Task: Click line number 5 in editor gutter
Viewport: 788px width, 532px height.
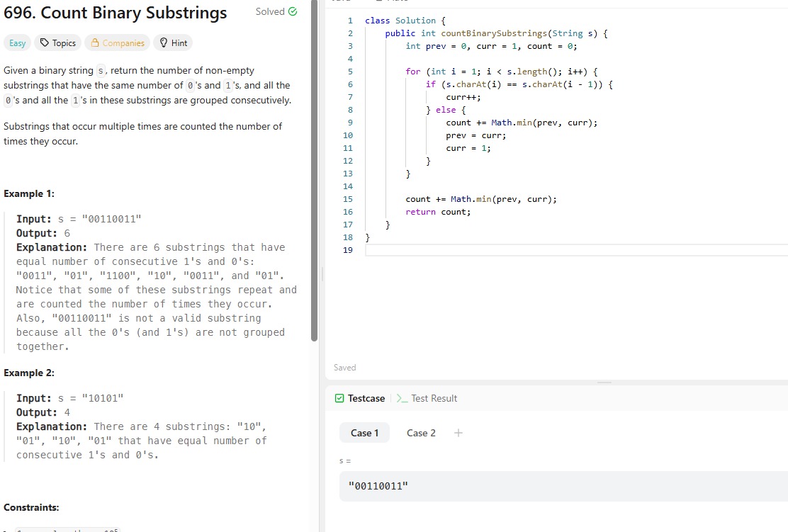Action: [x=347, y=72]
